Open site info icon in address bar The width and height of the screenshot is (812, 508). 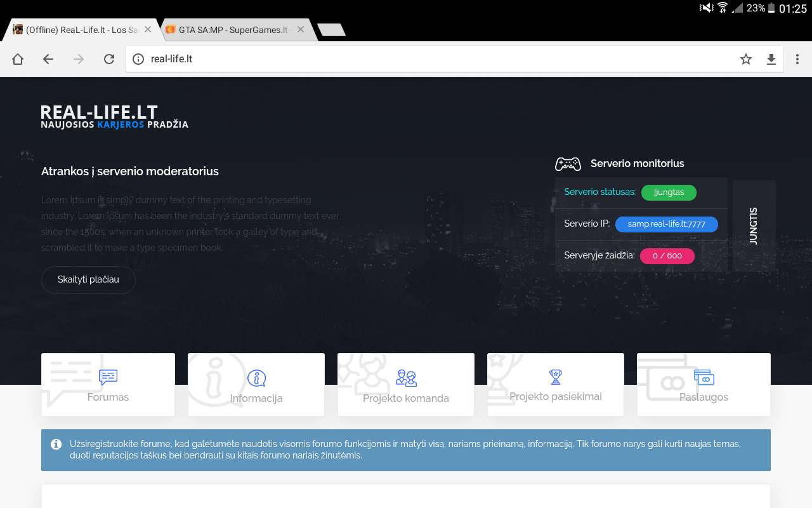pos(138,59)
